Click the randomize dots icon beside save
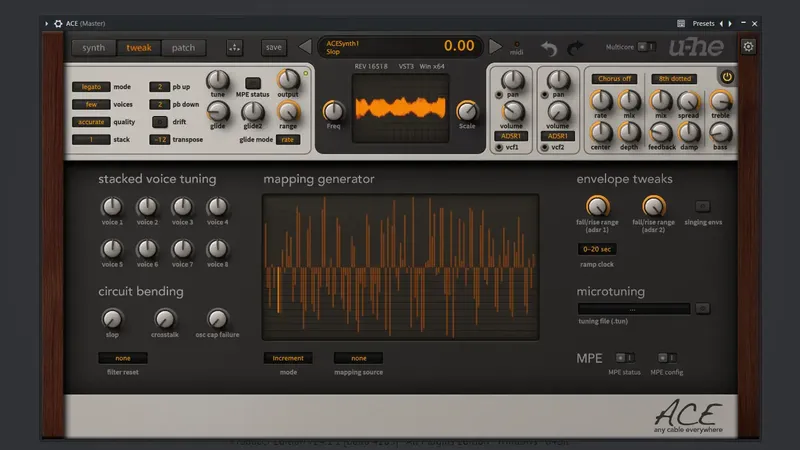 click(234, 47)
